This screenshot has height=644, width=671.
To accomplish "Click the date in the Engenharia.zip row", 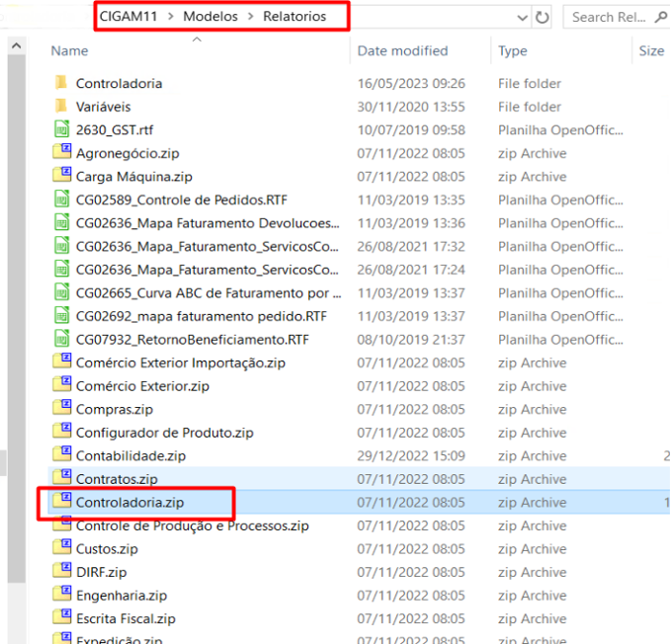I will pyautogui.click(x=411, y=596).
